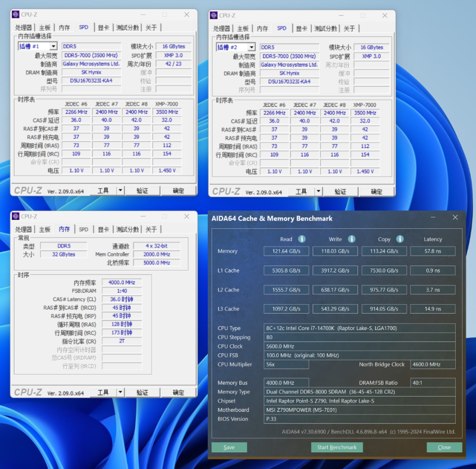Switch to 处理器 tab in slot #2 window
This screenshot has height=469, width=476.
[x=222, y=29]
